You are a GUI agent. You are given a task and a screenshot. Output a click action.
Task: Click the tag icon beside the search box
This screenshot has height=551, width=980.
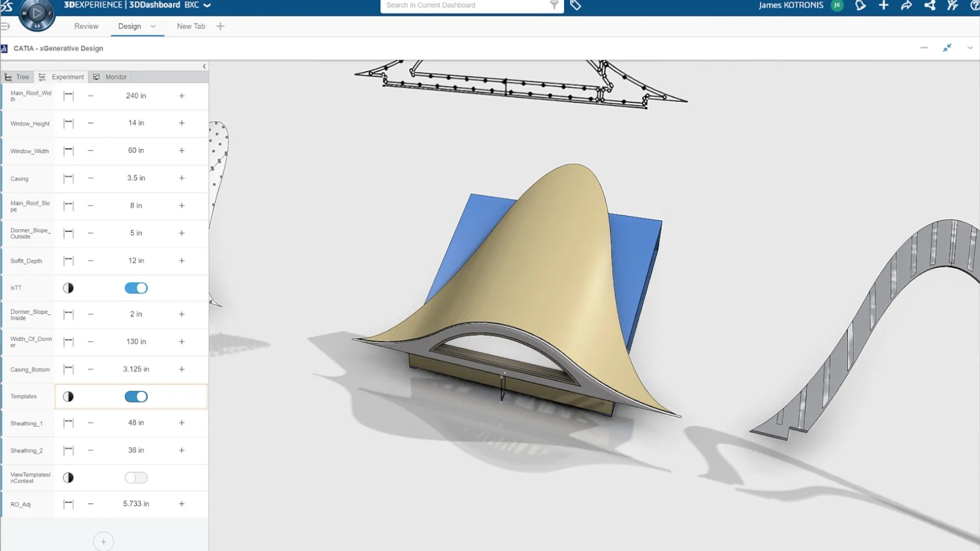click(575, 6)
